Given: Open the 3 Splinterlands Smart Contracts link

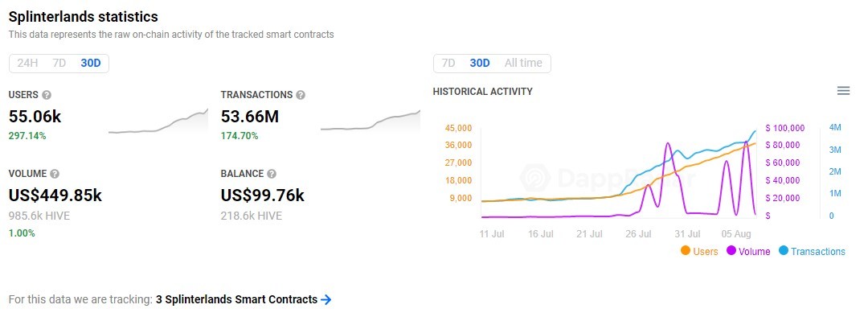Looking at the screenshot, I should [237, 300].
